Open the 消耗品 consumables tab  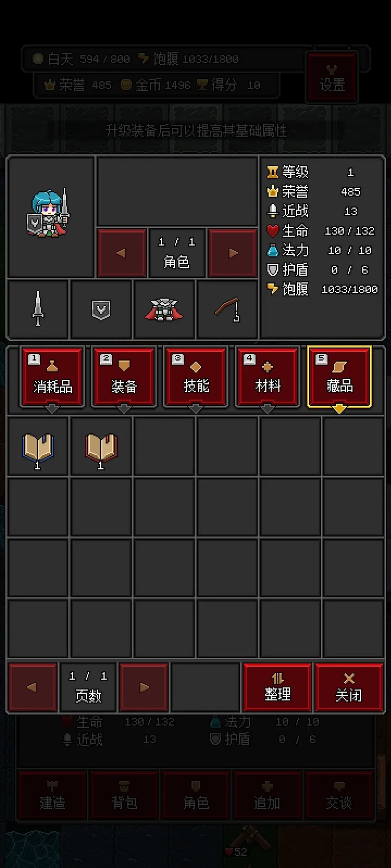pos(52,377)
